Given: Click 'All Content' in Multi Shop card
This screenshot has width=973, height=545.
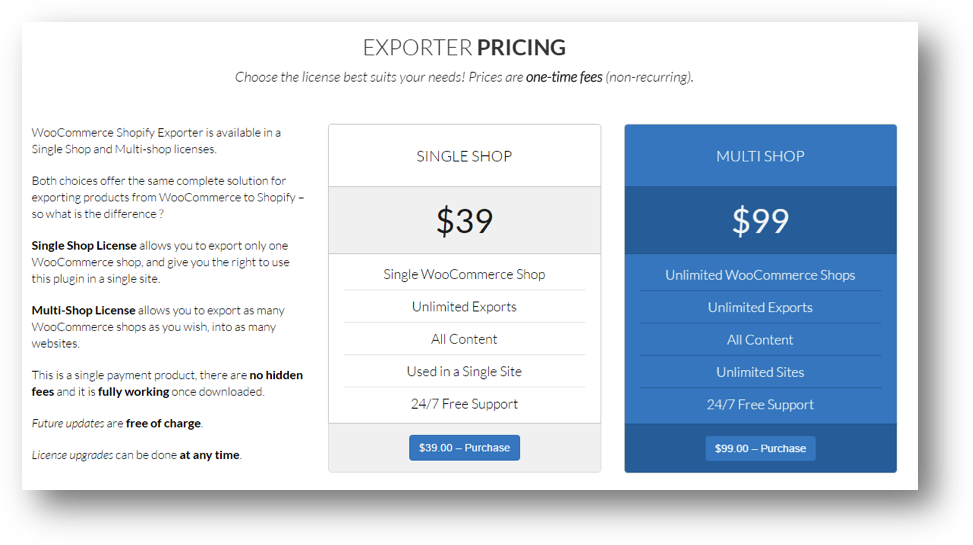Looking at the screenshot, I should tap(760, 340).
